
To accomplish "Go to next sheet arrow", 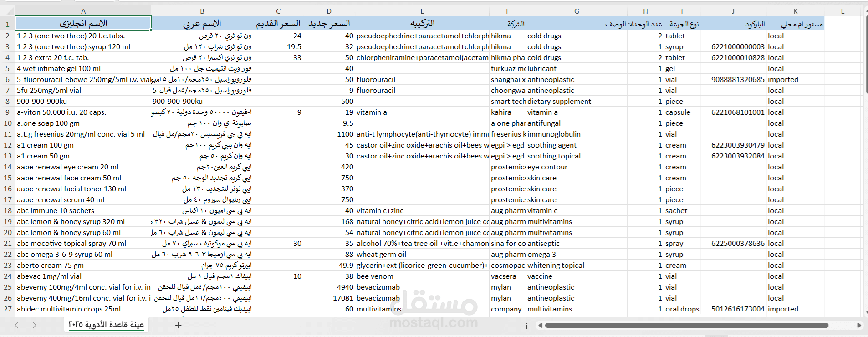I will click(x=35, y=325).
